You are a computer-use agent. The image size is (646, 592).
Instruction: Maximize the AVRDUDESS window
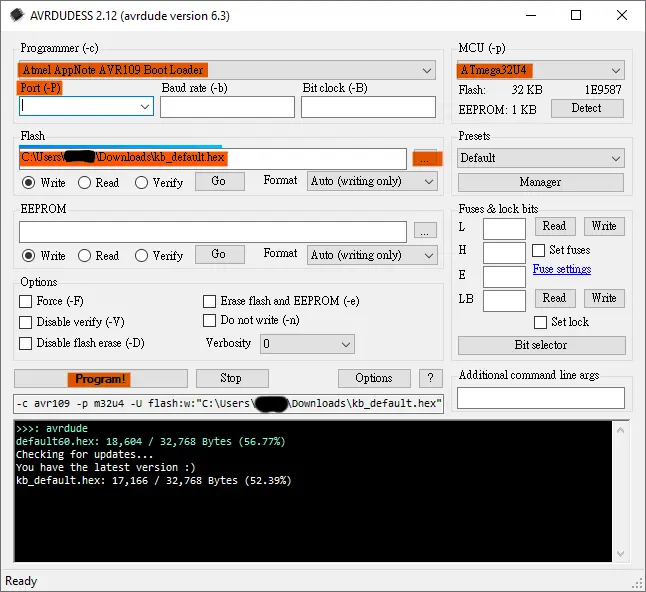(576, 16)
